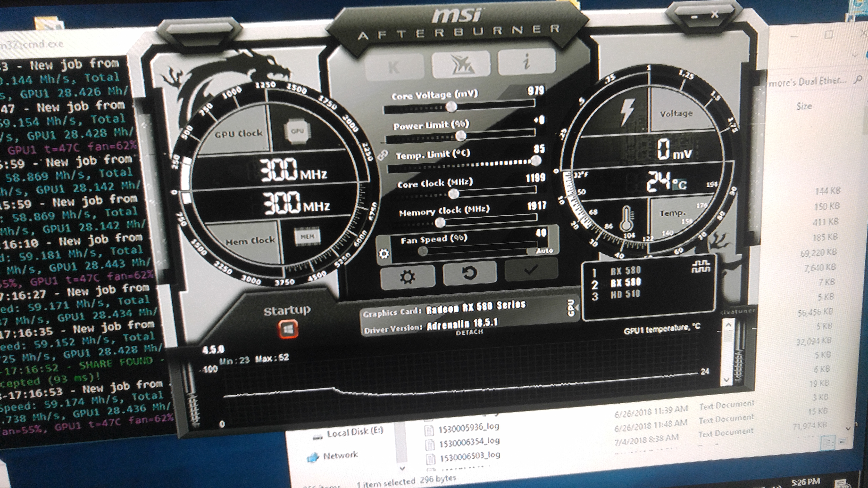
Task: Select the 1530006354_log file
Action: [x=468, y=442]
